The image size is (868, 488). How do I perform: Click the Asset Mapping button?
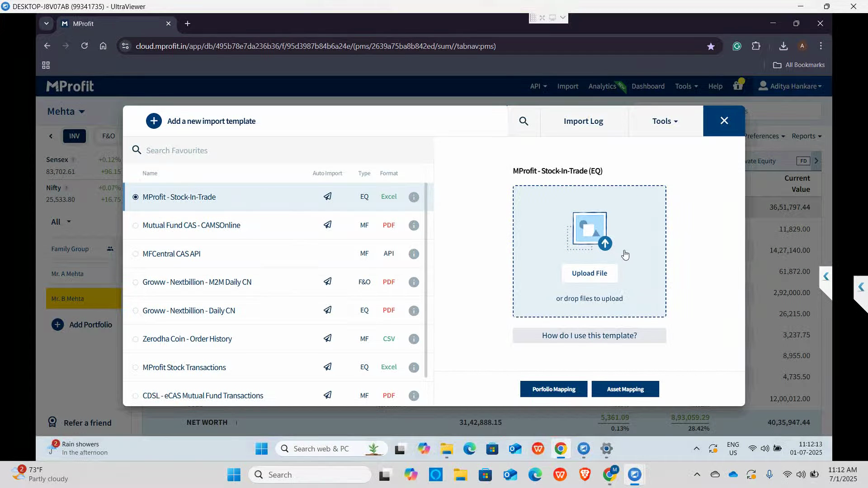625,389
